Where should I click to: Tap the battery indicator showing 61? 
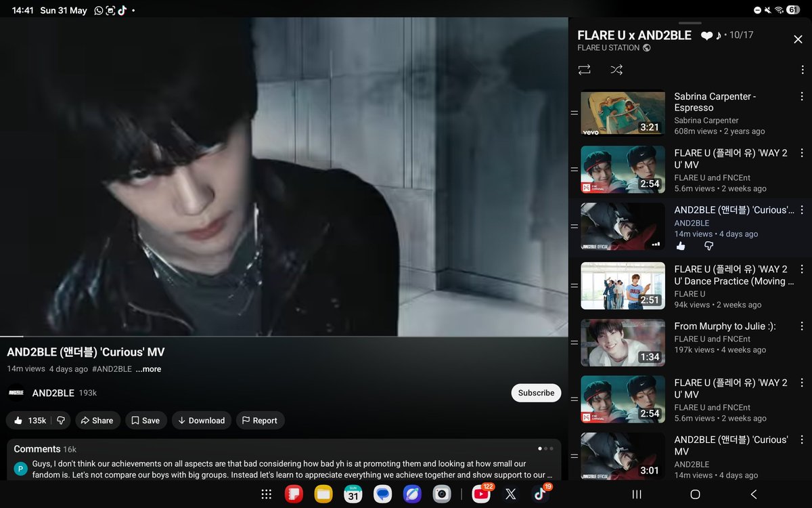pyautogui.click(x=794, y=10)
